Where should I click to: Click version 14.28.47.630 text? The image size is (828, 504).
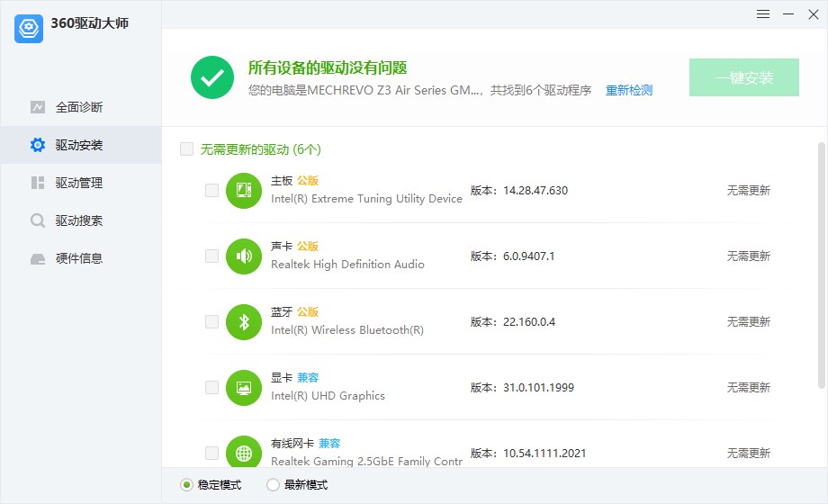pyautogui.click(x=535, y=191)
